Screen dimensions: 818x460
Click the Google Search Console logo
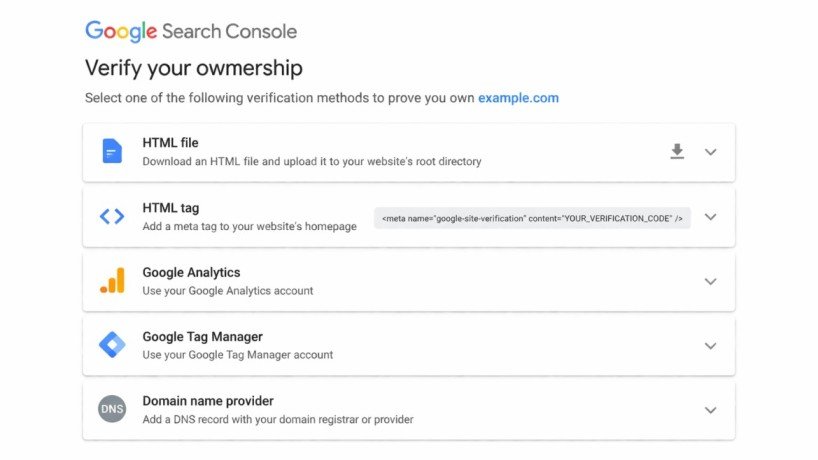(191, 31)
